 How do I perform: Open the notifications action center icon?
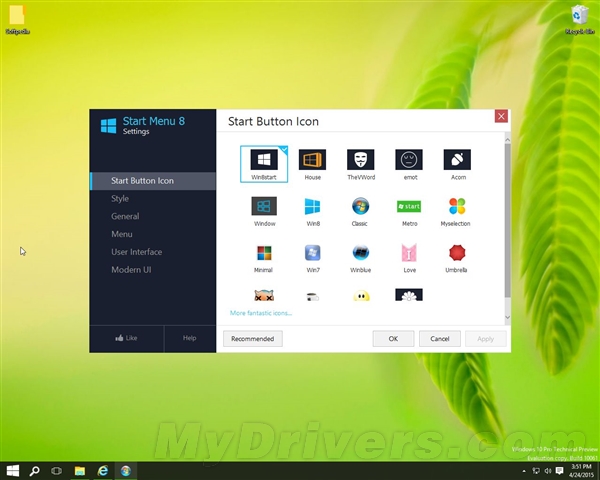(559, 471)
